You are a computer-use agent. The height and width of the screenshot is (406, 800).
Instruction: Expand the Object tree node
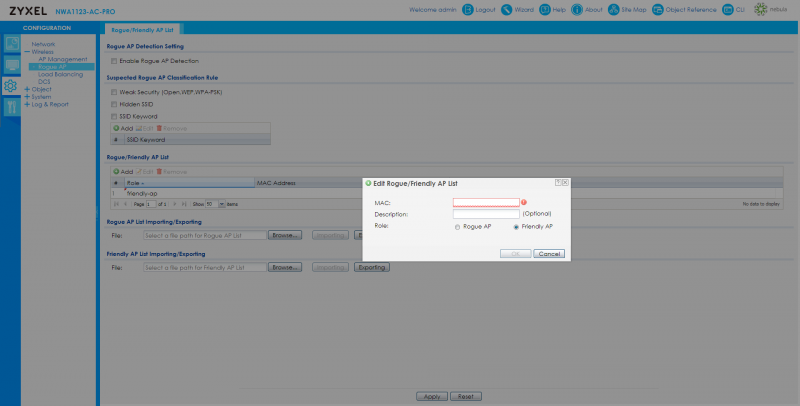pyautogui.click(x=27, y=89)
